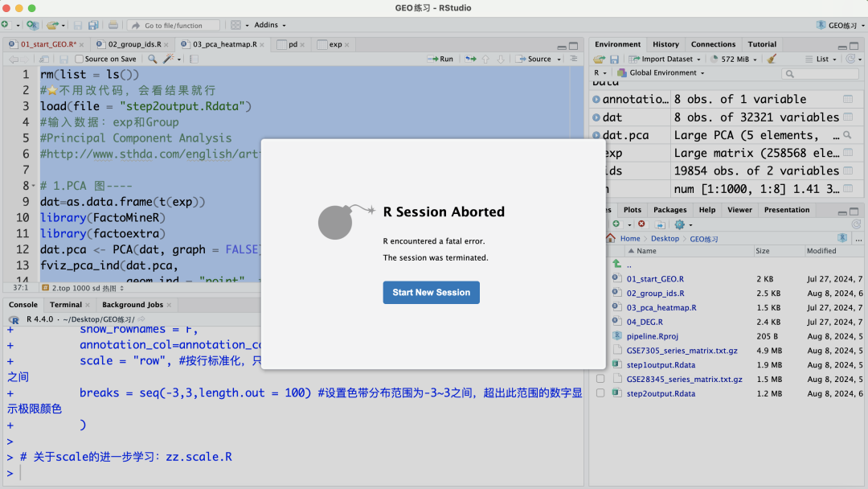
Task: Click compile report notebook icon
Action: point(194,59)
